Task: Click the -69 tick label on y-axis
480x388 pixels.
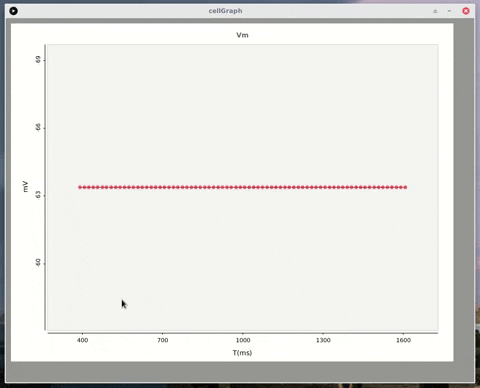Action: [x=38, y=60]
